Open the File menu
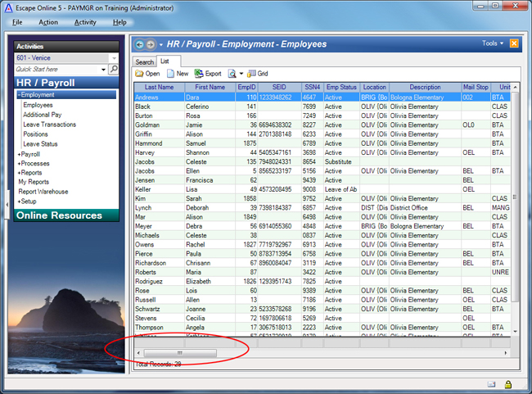 point(17,22)
